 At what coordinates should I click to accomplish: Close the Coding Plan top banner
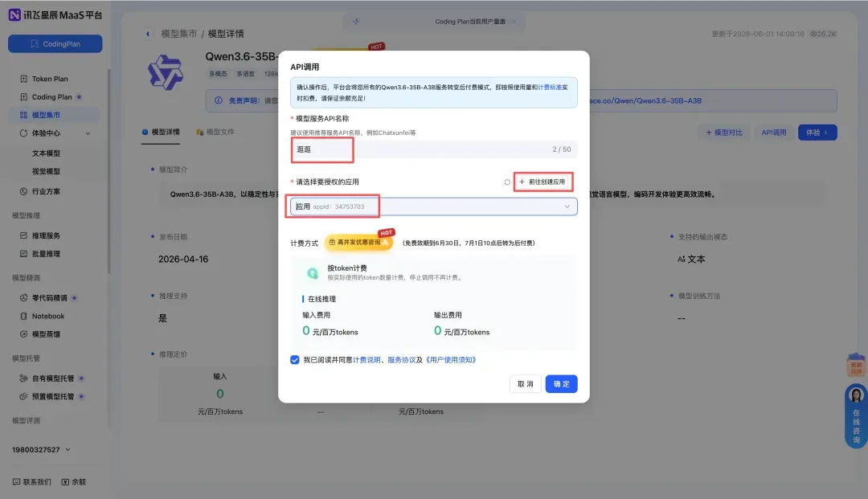[x=514, y=22]
